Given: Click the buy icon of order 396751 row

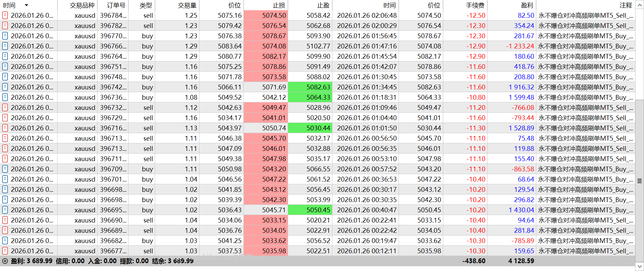Looking at the screenshot, I should tap(5, 67).
